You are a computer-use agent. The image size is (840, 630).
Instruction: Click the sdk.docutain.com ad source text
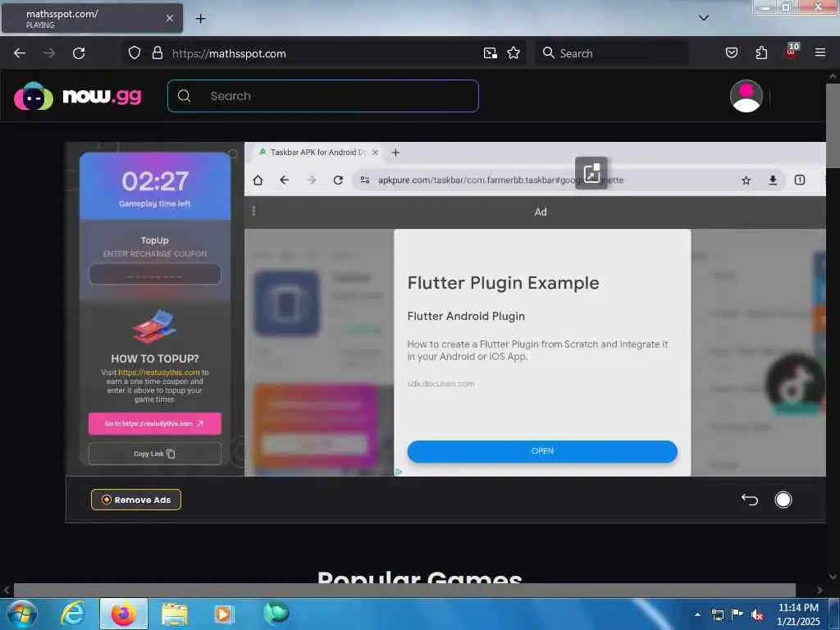(441, 384)
